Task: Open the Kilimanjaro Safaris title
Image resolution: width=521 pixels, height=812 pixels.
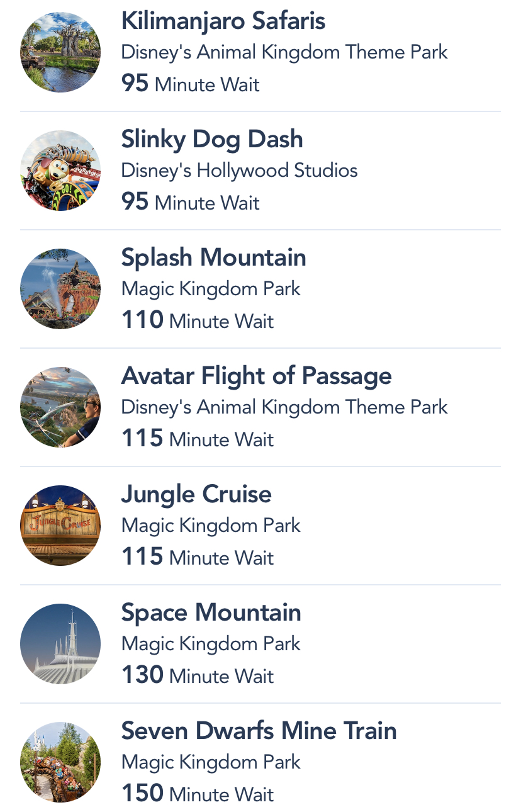Action: (x=223, y=21)
